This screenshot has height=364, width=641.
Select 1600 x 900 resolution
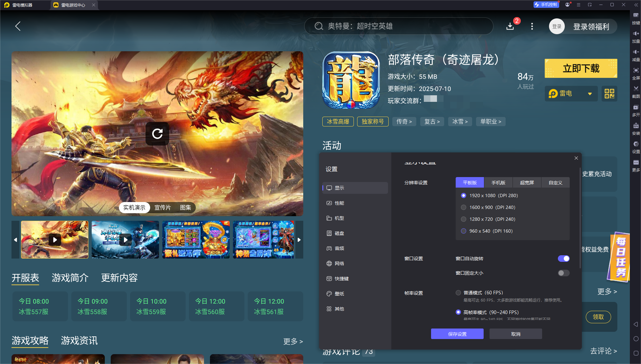pos(488,207)
